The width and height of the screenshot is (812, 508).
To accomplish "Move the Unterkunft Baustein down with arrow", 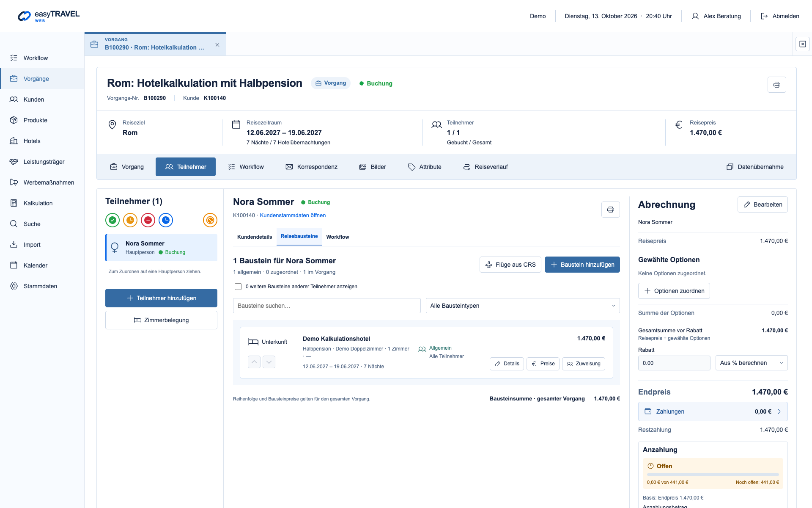I will point(269,362).
